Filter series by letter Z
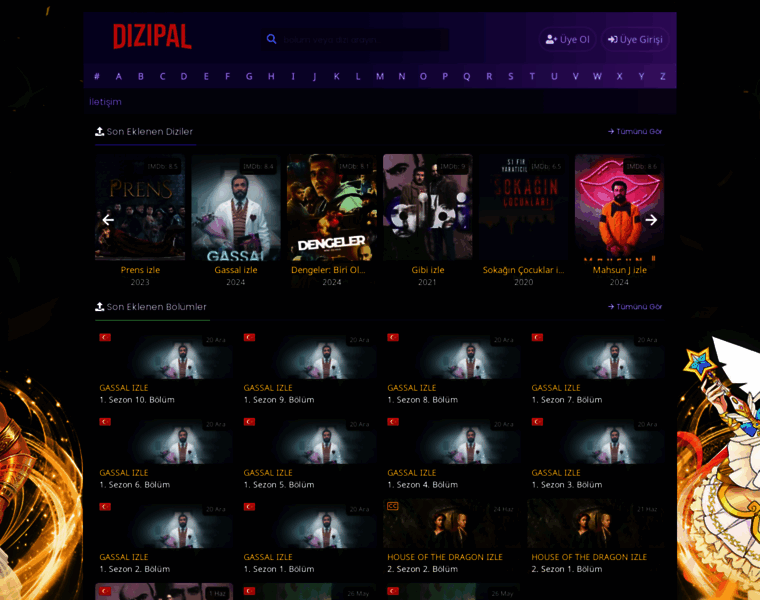The image size is (760, 600). click(x=663, y=76)
